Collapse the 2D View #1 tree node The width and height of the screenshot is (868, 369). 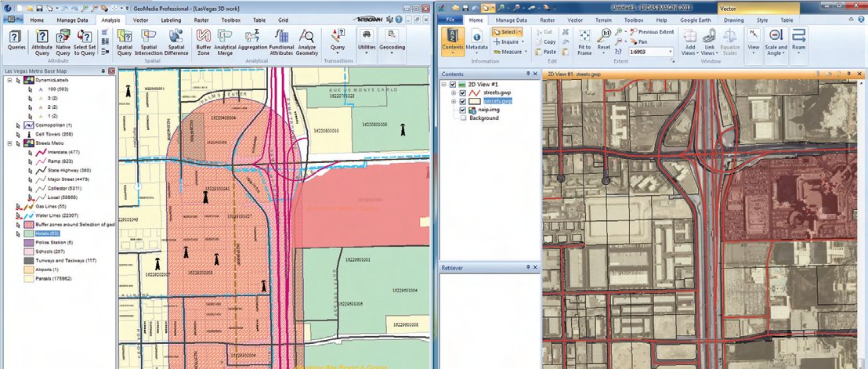[443, 85]
